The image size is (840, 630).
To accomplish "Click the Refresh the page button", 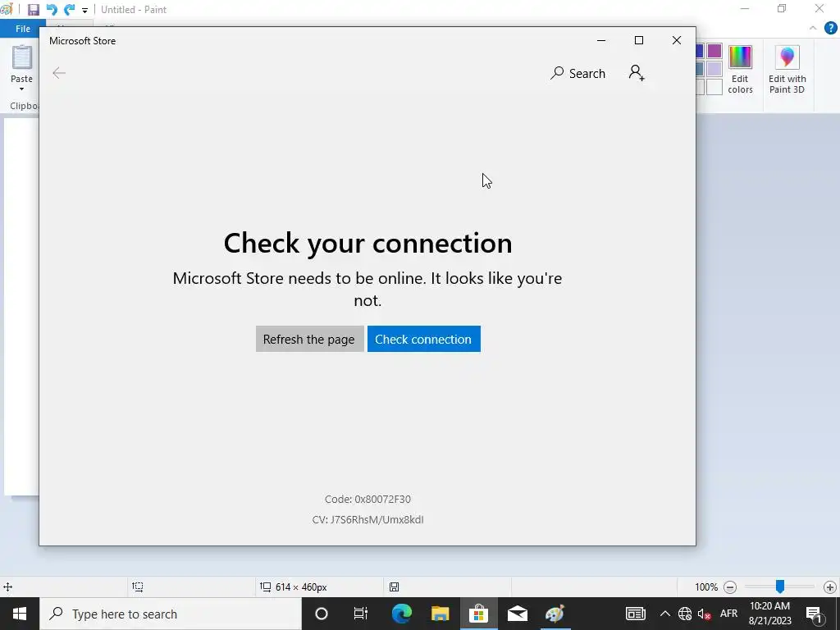I will coord(309,339).
